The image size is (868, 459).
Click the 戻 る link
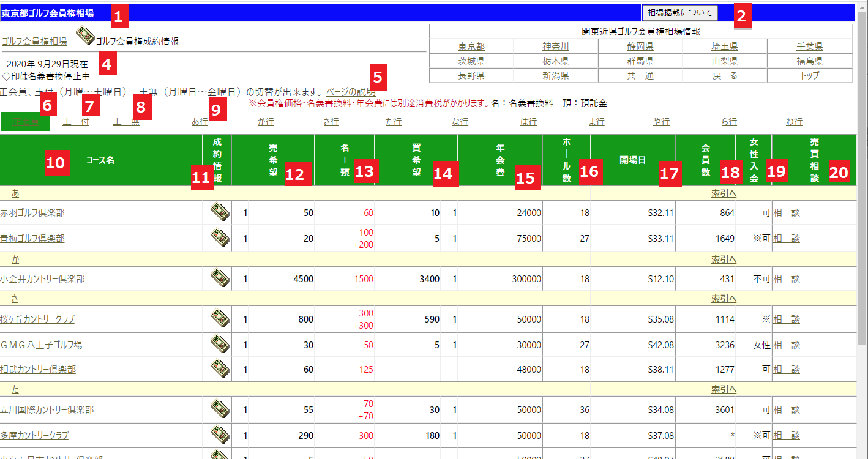pyautogui.click(x=725, y=76)
